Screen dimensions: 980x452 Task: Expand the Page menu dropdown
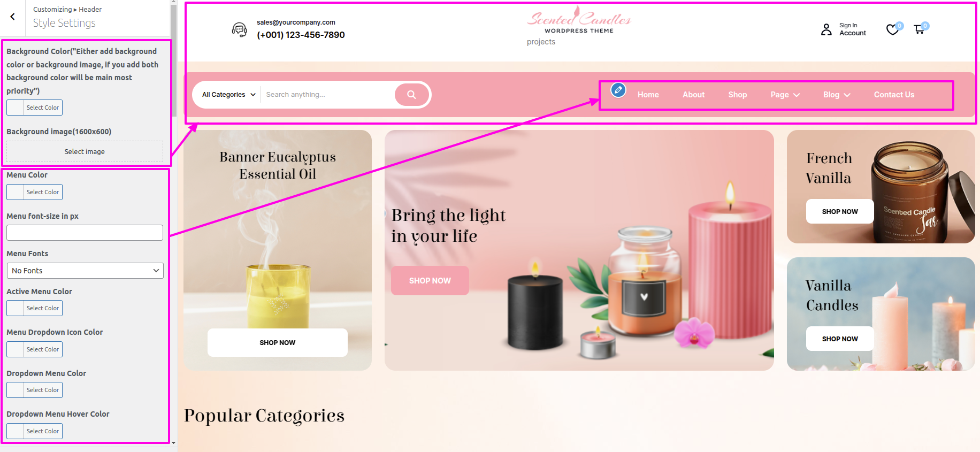(785, 95)
